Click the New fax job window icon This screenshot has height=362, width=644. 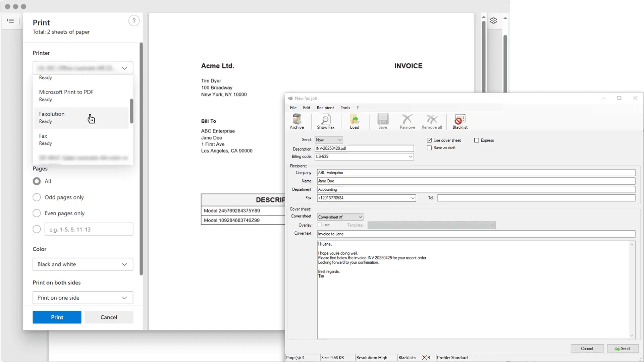pos(290,98)
